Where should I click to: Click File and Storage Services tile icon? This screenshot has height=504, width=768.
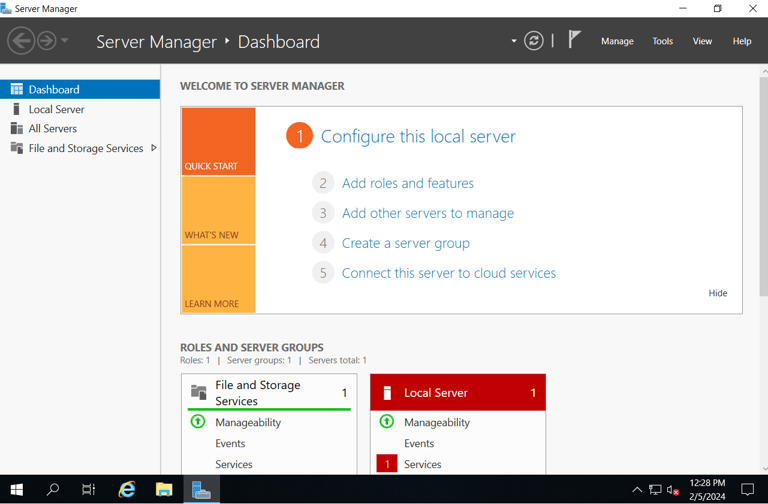tap(198, 392)
